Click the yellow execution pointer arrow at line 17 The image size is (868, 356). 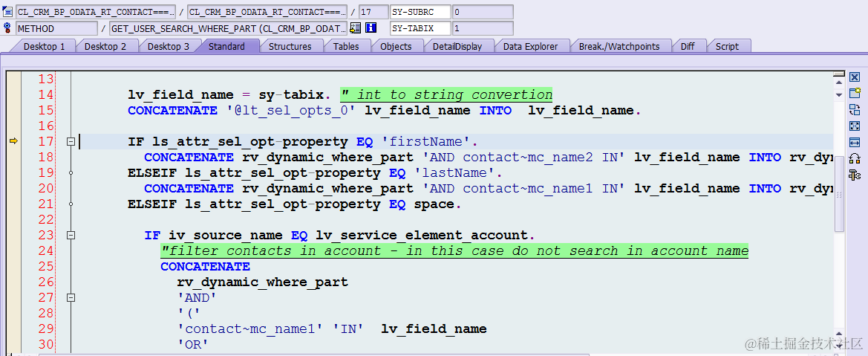click(14, 142)
